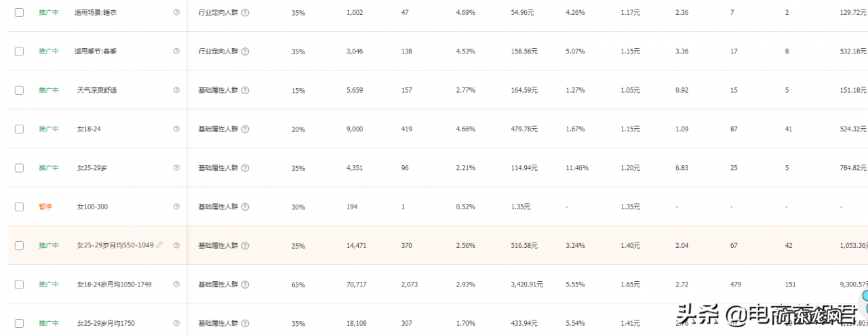The height and width of the screenshot is (336, 868).
Task: Click the 35% premium value in 适用季节:春季 row
Action: tap(298, 51)
